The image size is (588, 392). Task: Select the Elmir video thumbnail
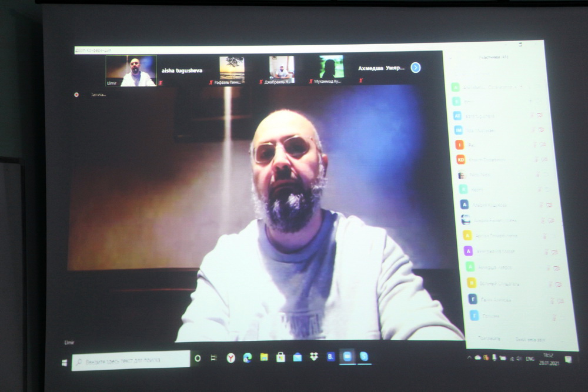131,71
